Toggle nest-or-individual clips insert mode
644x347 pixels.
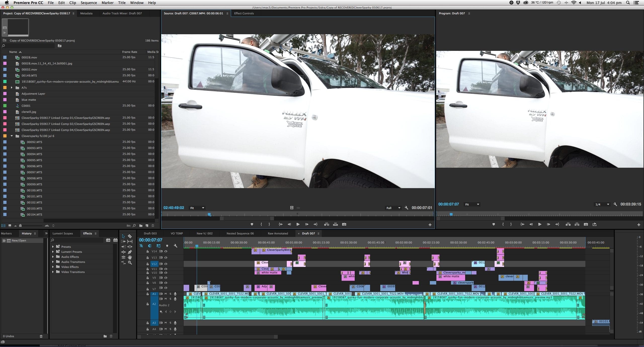coord(141,246)
